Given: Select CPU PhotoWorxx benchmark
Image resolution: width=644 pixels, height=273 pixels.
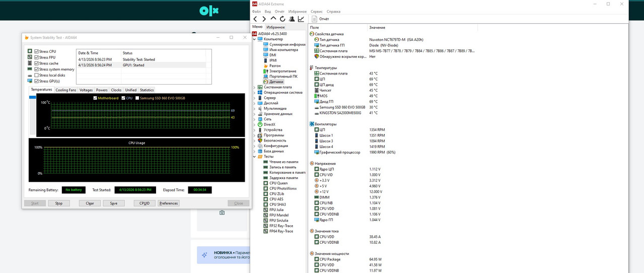Looking at the screenshot, I should (x=283, y=188).
